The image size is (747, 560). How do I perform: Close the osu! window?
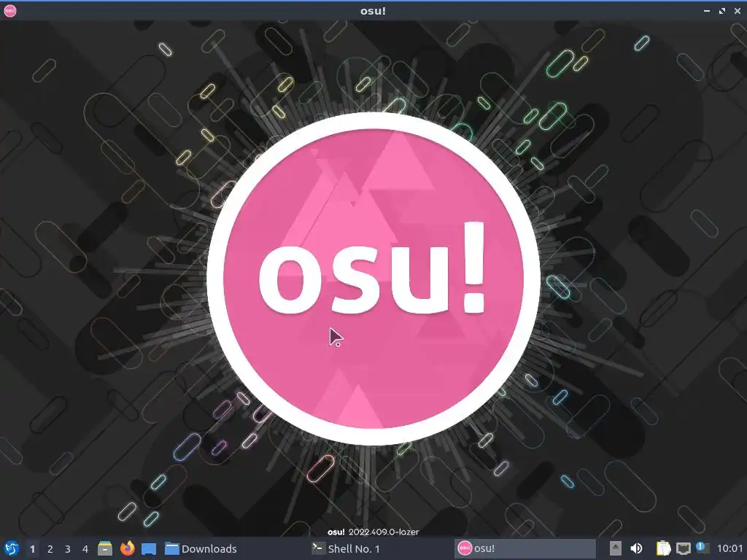click(x=737, y=10)
